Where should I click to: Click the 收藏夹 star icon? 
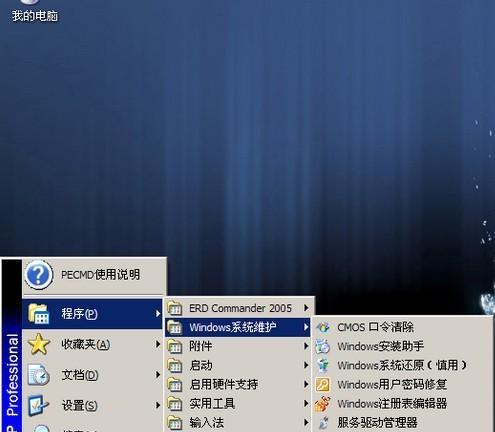click(x=39, y=344)
